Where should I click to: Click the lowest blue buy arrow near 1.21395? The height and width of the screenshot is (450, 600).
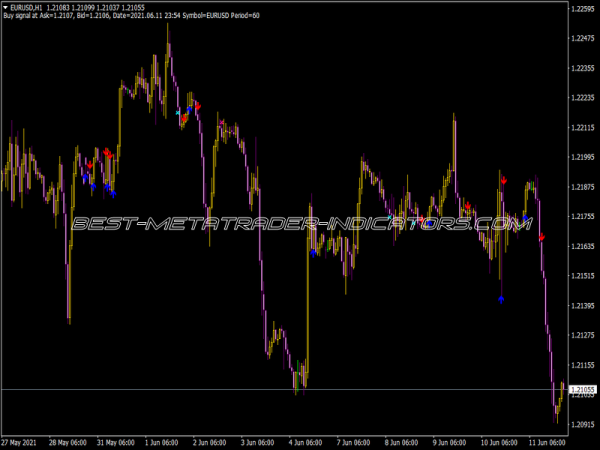click(501, 299)
